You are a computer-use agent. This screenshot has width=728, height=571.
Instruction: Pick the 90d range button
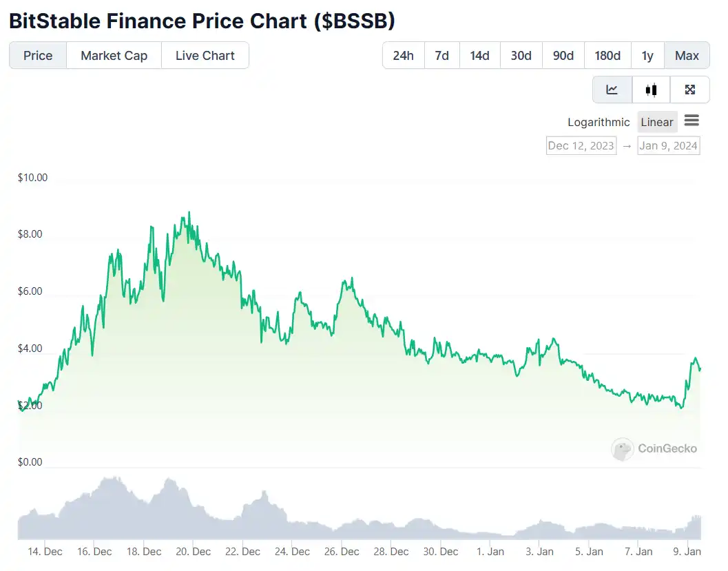point(563,56)
